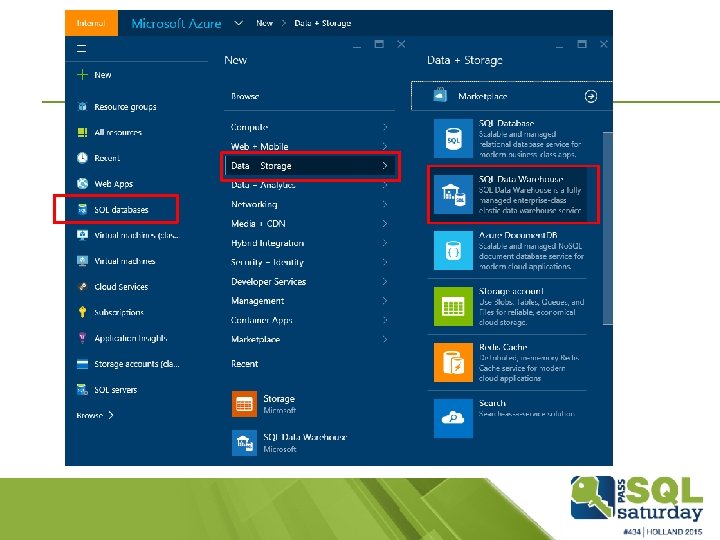
Task: Expand the Networking category chevron
Action: [385, 204]
